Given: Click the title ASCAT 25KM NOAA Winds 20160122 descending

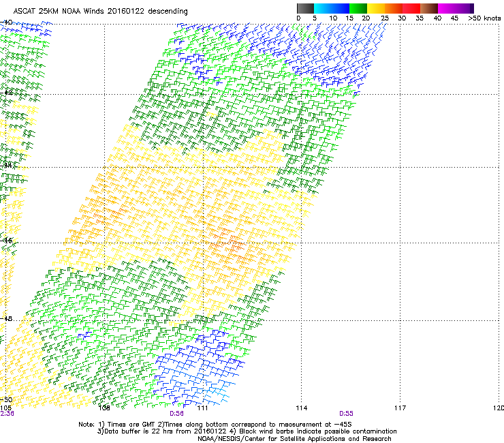Looking at the screenshot, I should [x=100, y=11].
